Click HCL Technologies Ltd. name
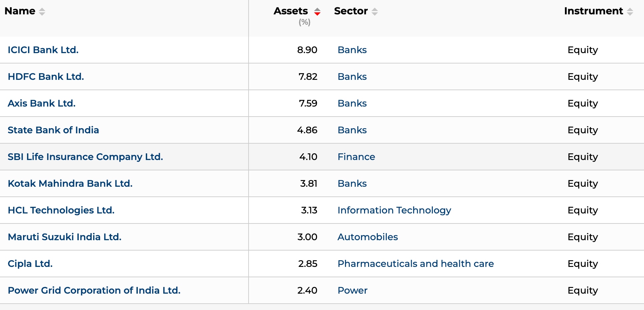 point(61,210)
